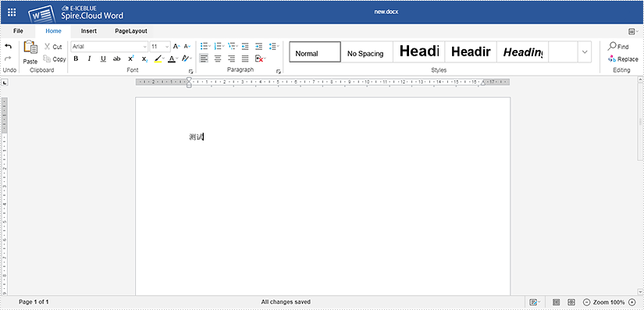Open the PageLayout tab
The width and height of the screenshot is (644, 310).
[131, 31]
